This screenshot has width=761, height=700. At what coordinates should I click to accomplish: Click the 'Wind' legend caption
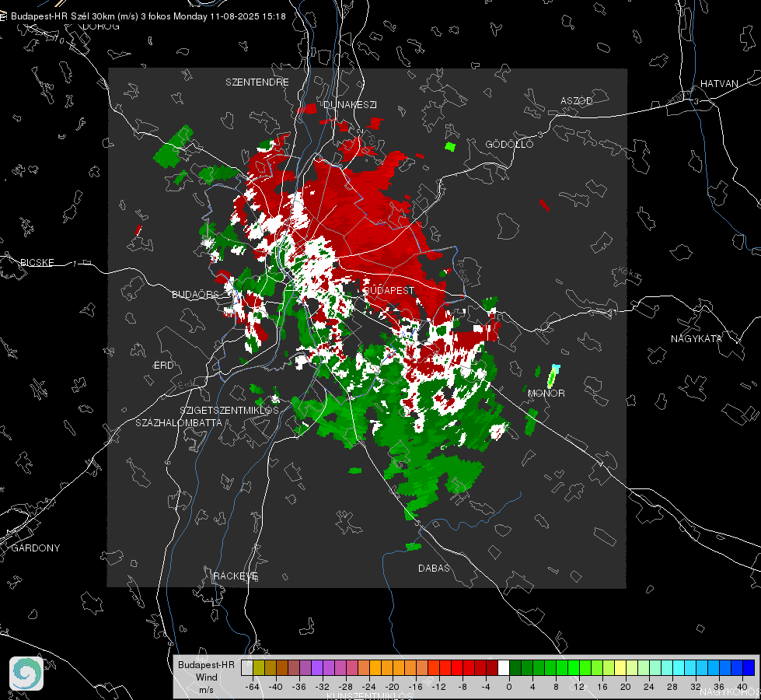point(206,677)
